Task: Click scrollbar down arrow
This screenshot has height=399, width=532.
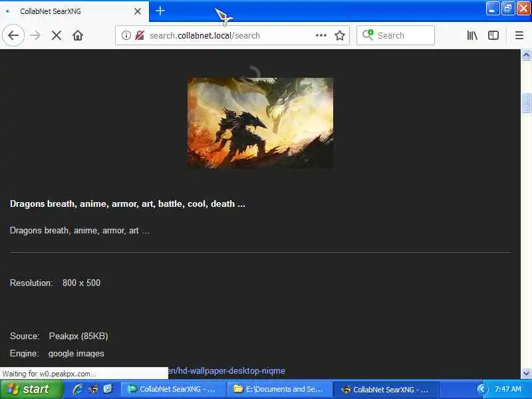Action: [x=526, y=374]
